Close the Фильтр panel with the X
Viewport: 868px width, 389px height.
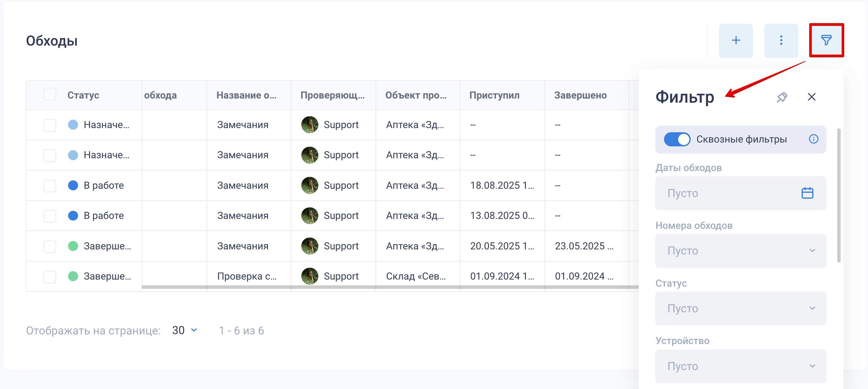click(x=811, y=97)
